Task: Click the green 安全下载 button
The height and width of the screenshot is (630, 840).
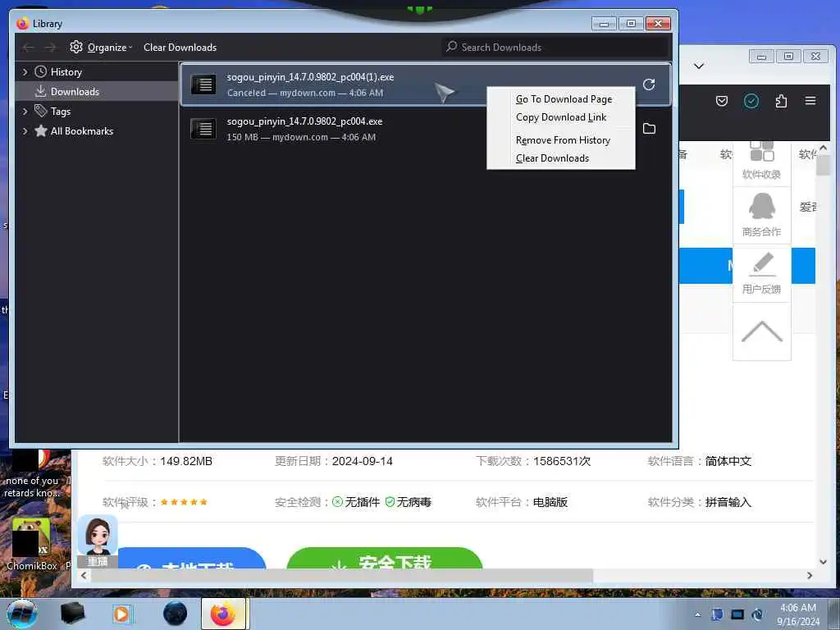Action: [x=385, y=558]
